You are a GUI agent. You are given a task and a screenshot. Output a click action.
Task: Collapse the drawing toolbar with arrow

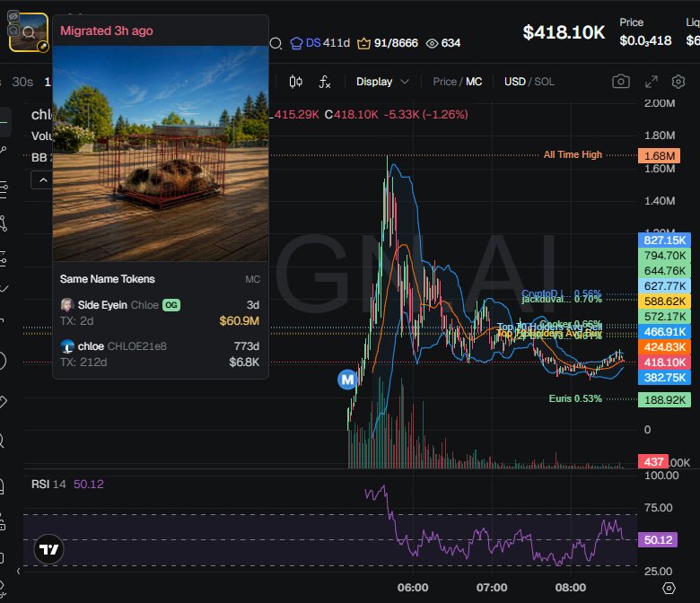point(18,571)
